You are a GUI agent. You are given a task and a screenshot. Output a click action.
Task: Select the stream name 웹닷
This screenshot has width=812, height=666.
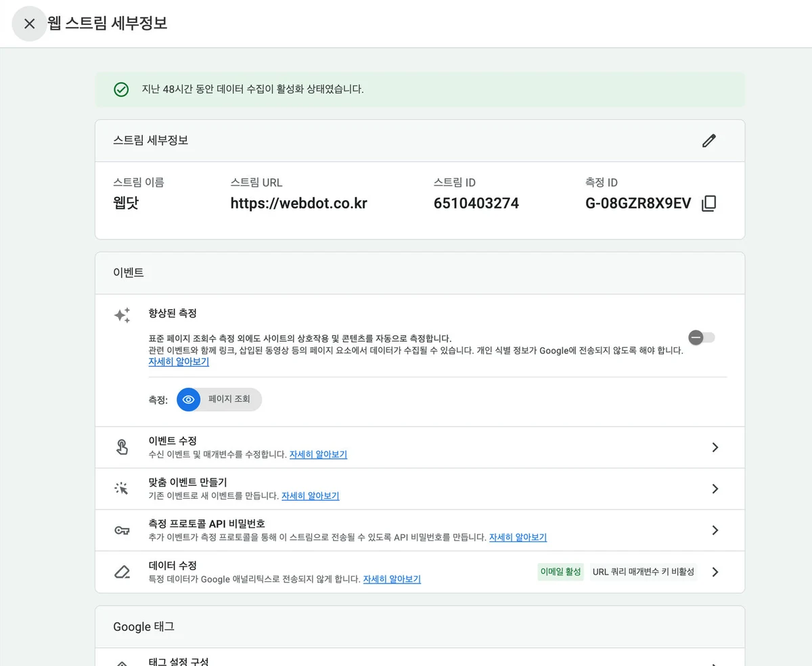coord(126,203)
